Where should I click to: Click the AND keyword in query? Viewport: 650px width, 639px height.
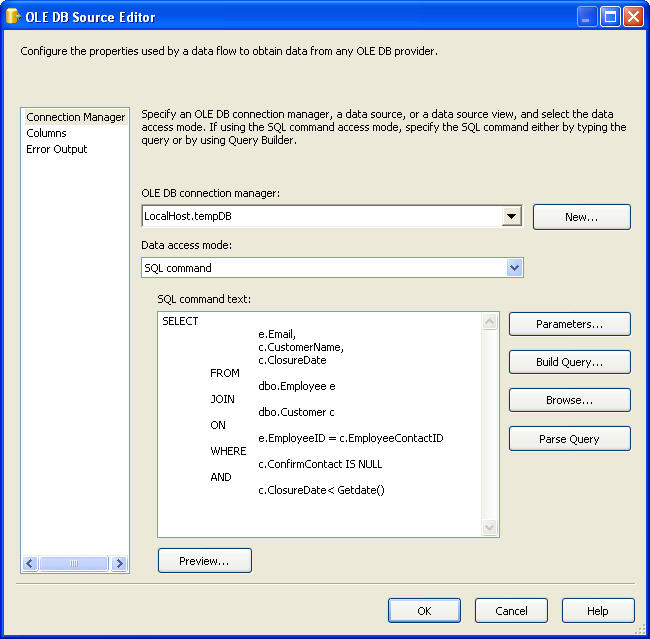click(x=221, y=477)
